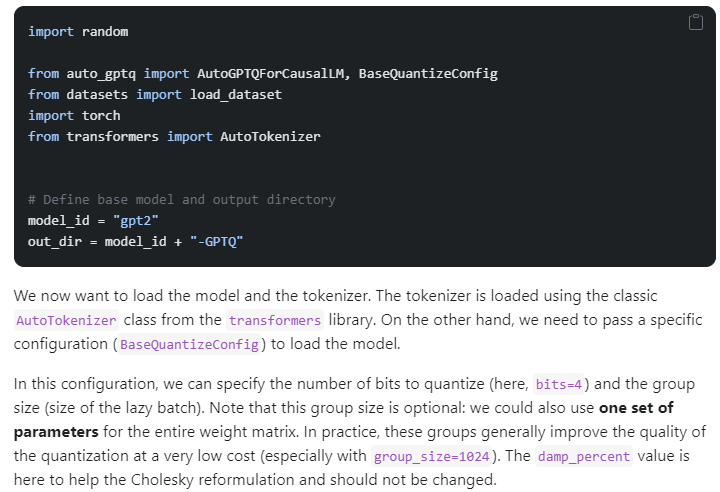
Task: Click the "import torch" code line
Action: click(74, 115)
